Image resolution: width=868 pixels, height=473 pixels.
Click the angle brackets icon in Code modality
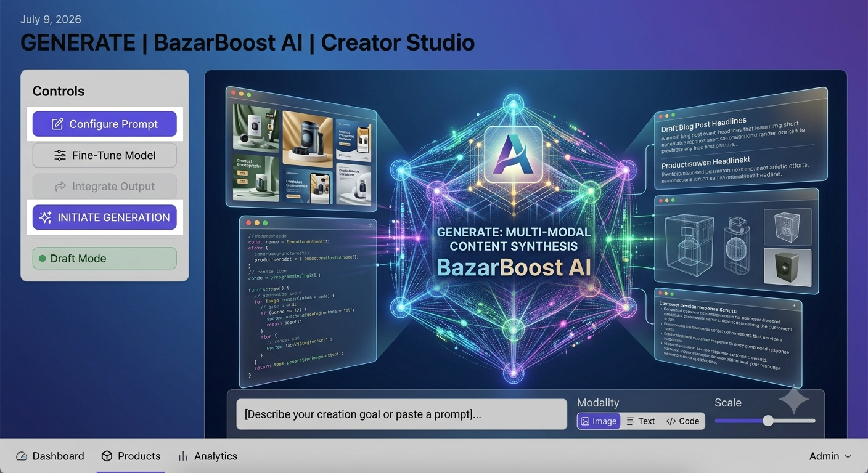(671, 421)
